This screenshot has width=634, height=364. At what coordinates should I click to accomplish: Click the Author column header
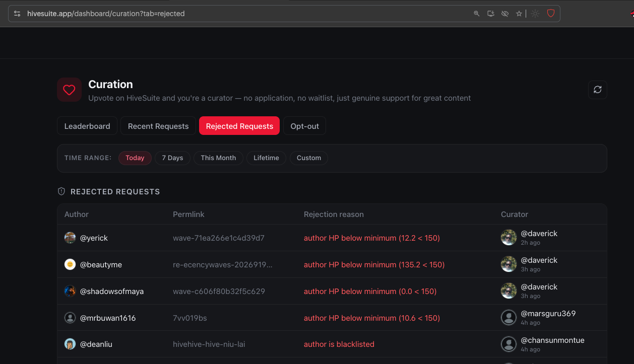tap(77, 214)
